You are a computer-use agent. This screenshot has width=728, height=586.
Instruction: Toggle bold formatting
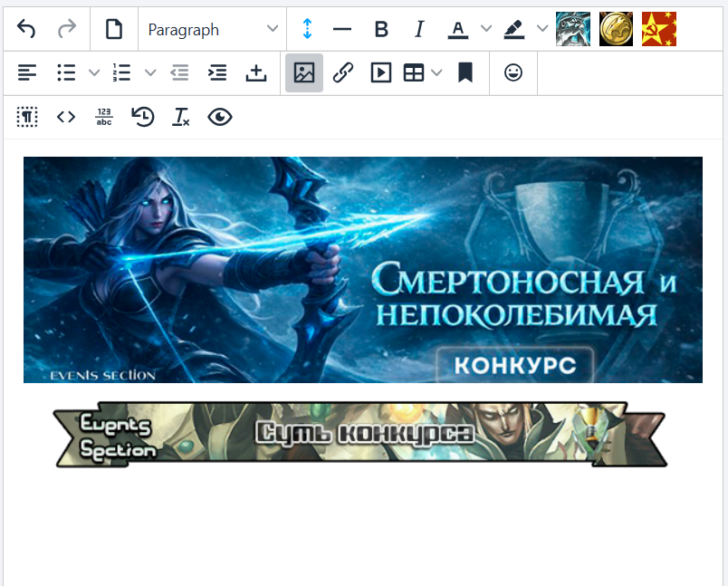pyautogui.click(x=381, y=30)
